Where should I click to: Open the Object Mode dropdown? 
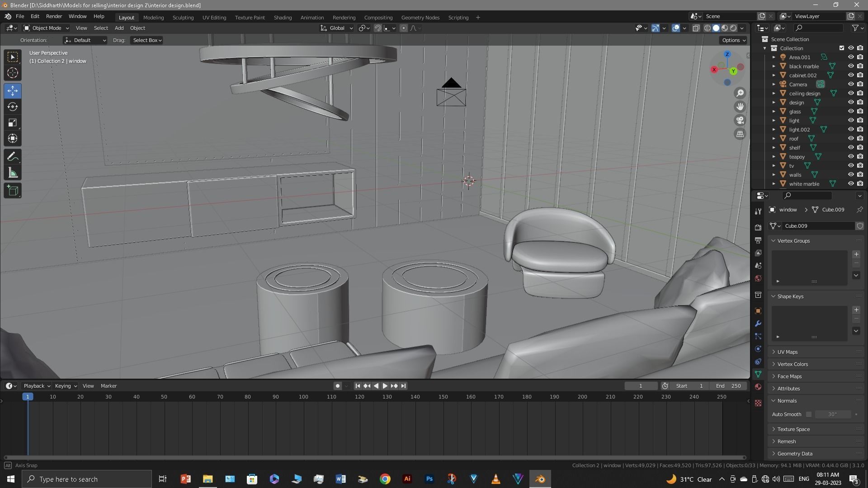[x=45, y=28]
